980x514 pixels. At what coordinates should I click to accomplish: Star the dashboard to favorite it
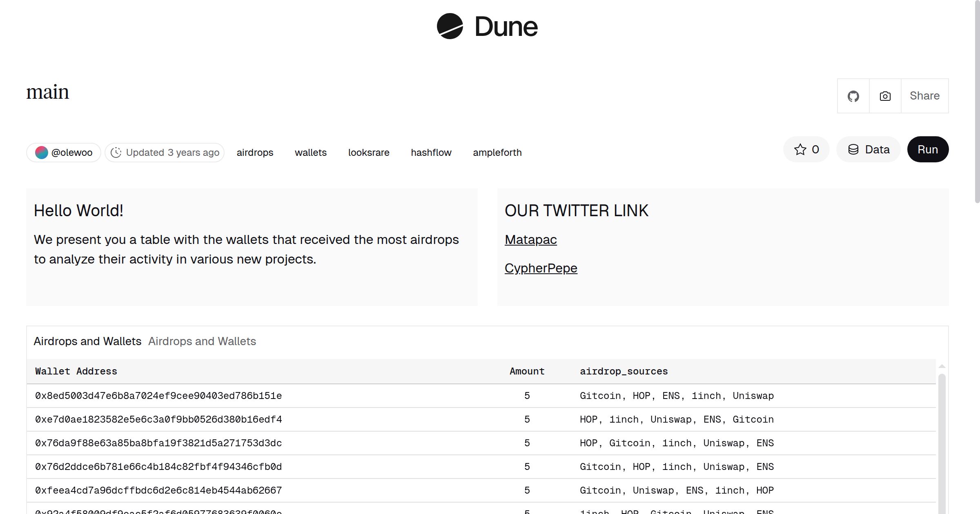[800, 149]
